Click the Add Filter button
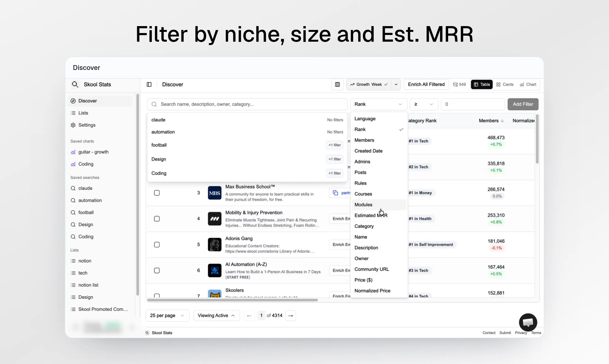 click(x=523, y=104)
